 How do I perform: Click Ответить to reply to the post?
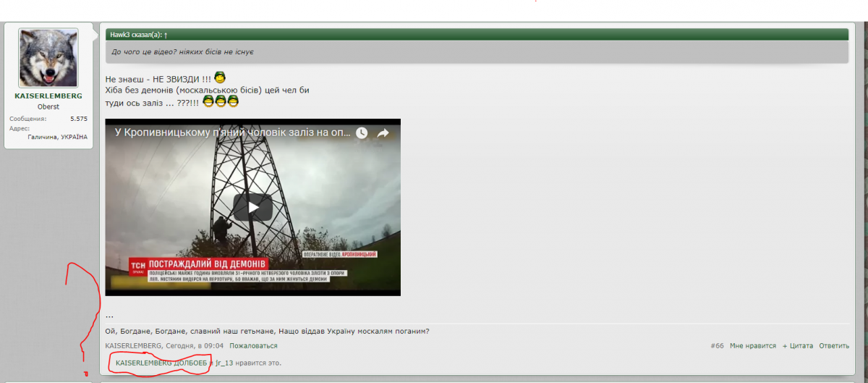pos(834,346)
